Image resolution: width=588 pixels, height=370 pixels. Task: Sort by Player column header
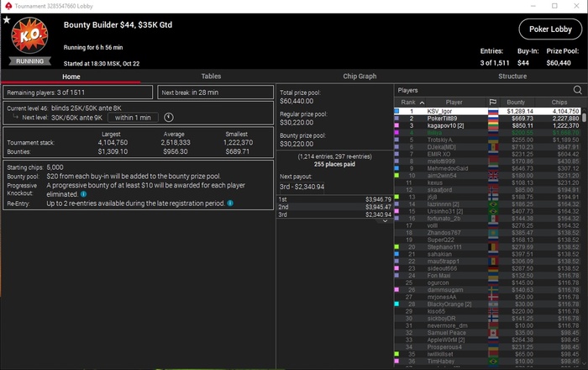click(x=454, y=102)
